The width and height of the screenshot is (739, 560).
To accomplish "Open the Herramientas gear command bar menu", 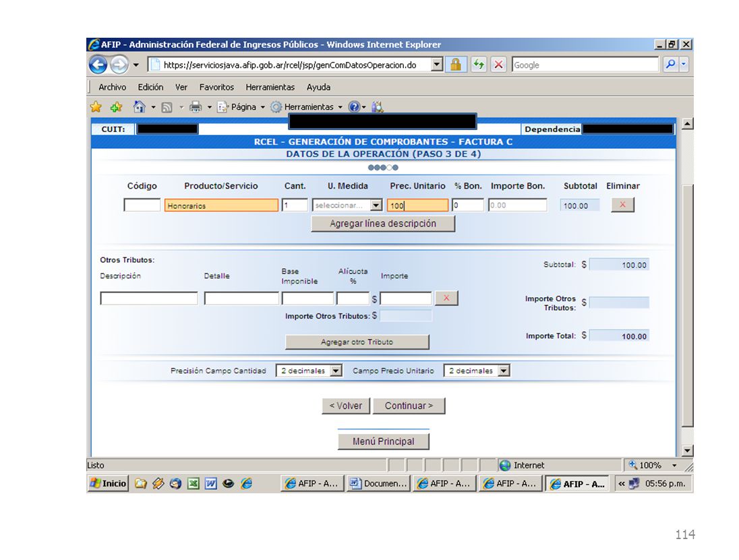I will [306, 107].
